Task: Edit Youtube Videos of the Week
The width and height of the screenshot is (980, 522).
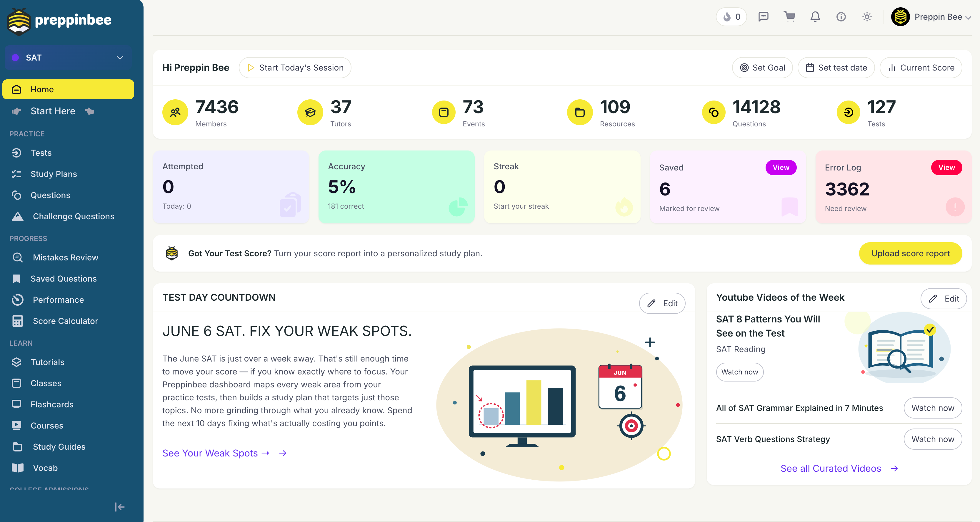Action: (x=944, y=299)
